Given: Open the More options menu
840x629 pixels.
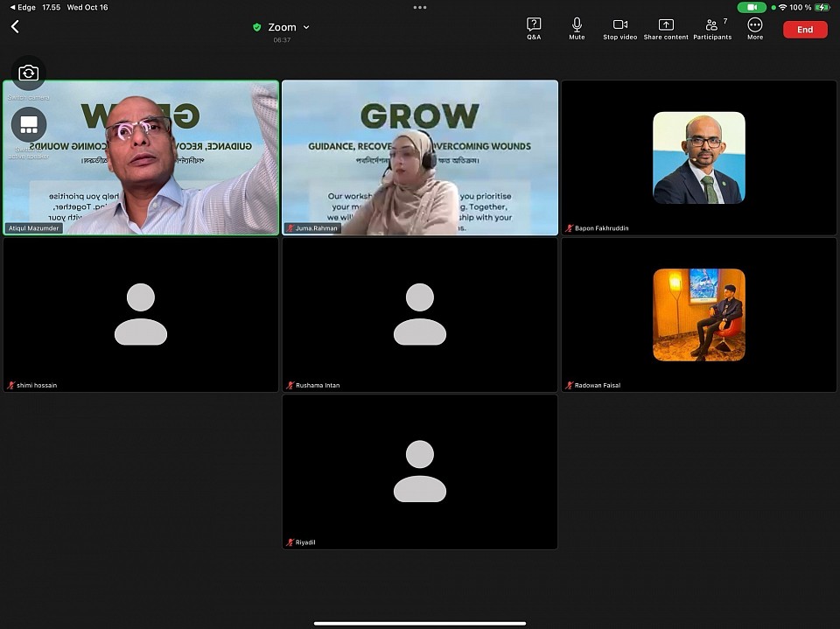Looking at the screenshot, I should (x=755, y=28).
